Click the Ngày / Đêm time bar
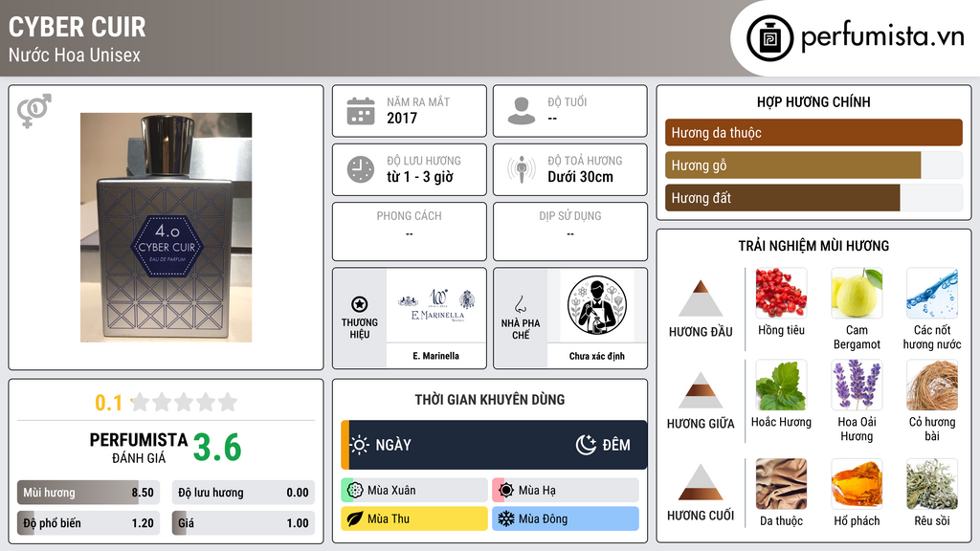 click(x=494, y=445)
